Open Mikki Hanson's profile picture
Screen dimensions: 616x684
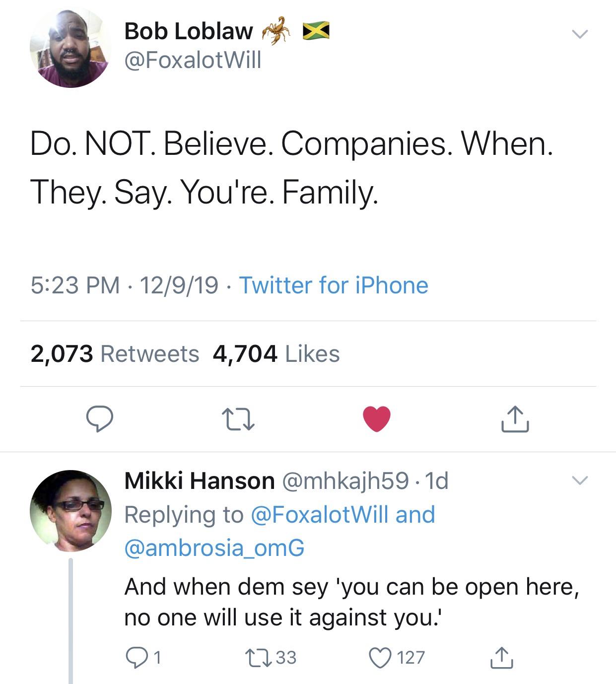pyautogui.click(x=70, y=511)
